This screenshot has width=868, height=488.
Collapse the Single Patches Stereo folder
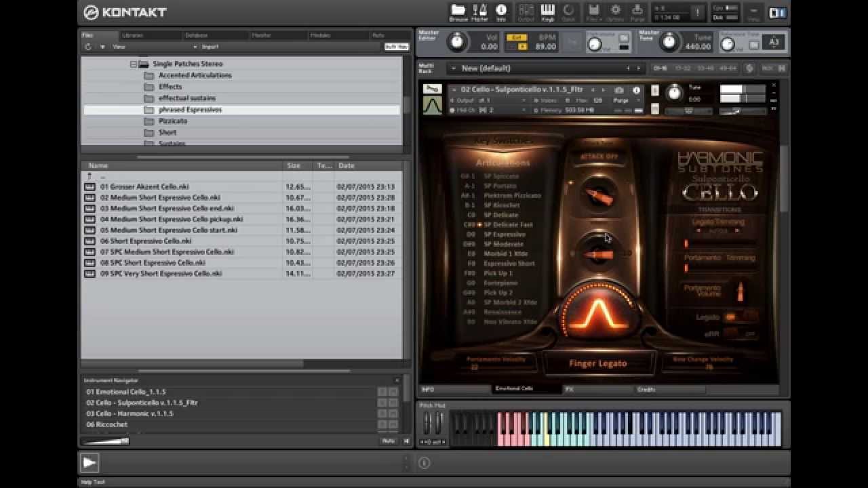tap(134, 64)
